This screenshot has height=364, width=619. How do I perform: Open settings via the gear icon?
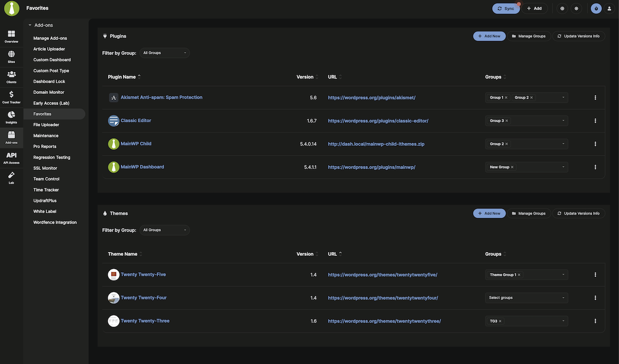575,8
